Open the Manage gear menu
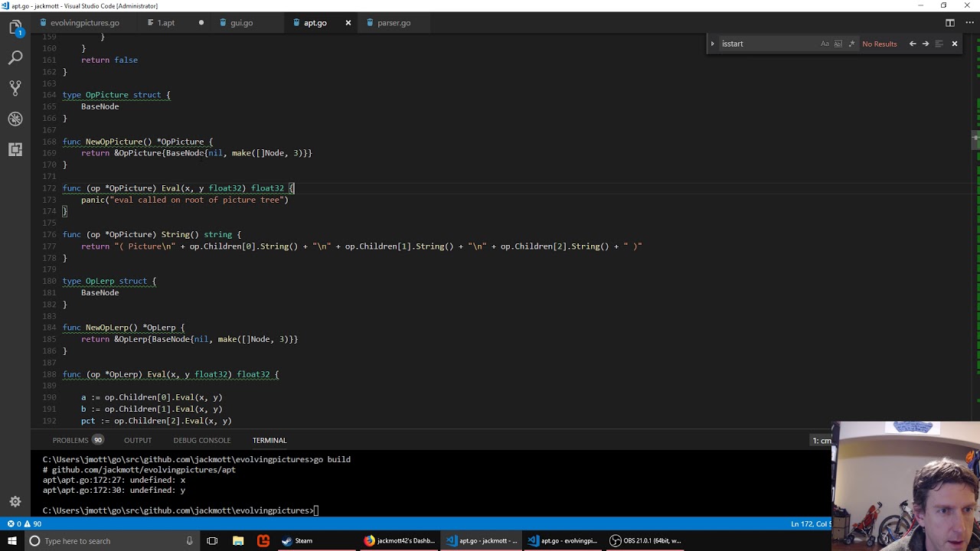Screen dimensions: 980x551 pos(15,502)
